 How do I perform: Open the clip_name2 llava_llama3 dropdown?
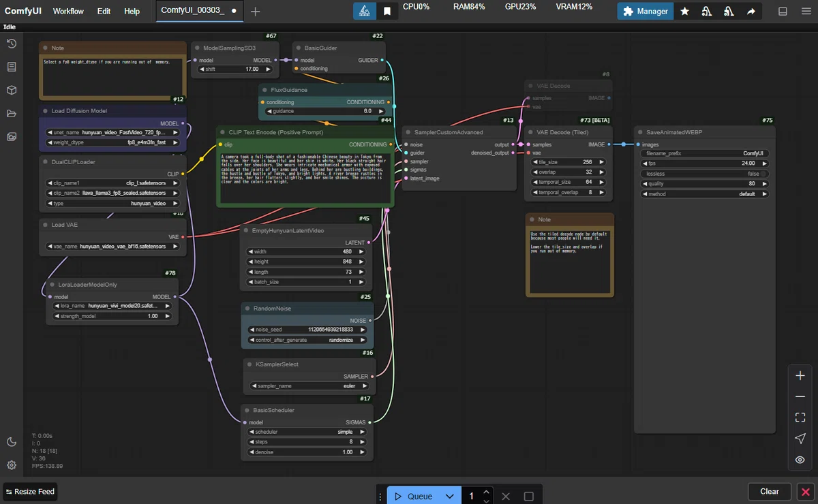113,193
